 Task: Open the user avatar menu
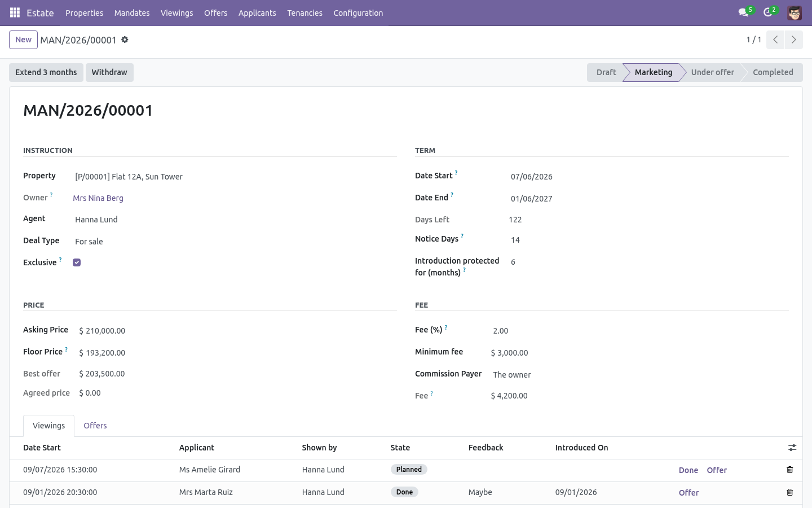pos(795,12)
